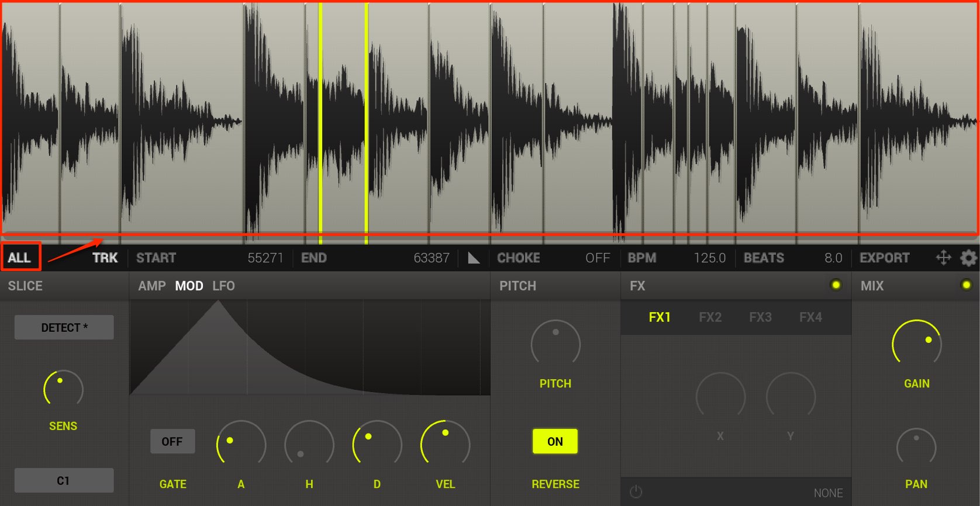Open the C1 root note selector
This screenshot has height=506, width=980.
click(64, 480)
